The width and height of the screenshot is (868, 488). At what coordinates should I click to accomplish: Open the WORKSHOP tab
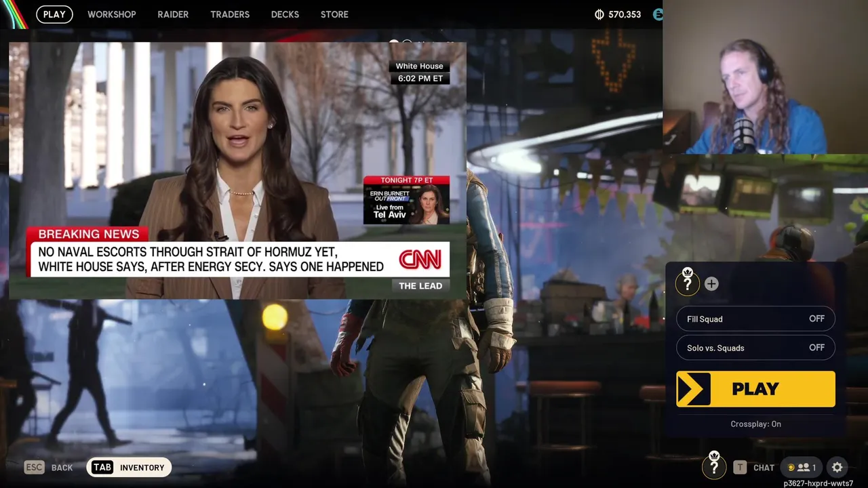tap(112, 14)
